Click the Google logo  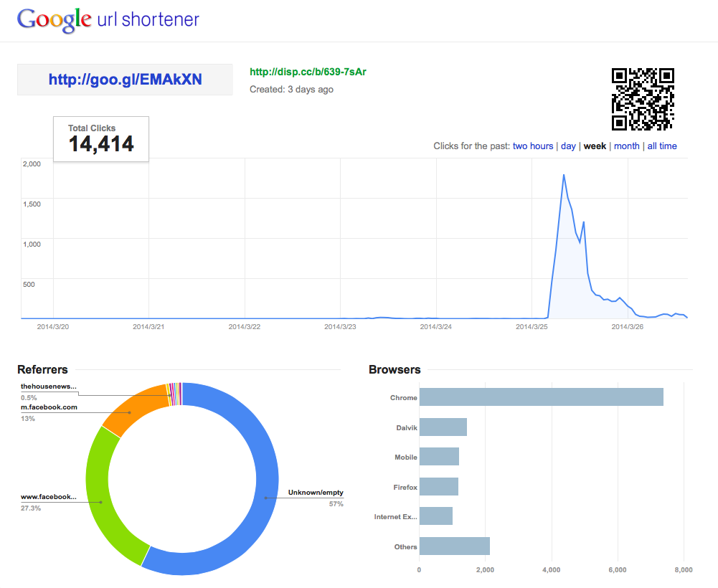(x=54, y=20)
